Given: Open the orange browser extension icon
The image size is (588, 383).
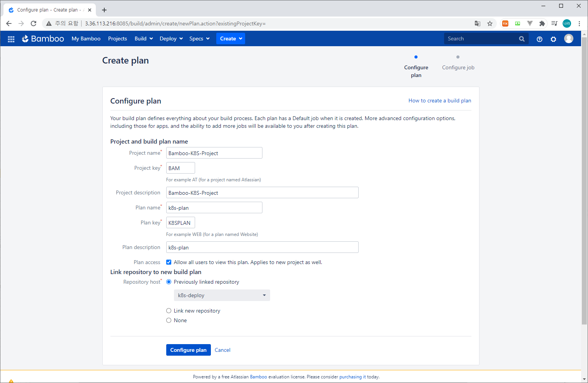Looking at the screenshot, I should coord(505,23).
